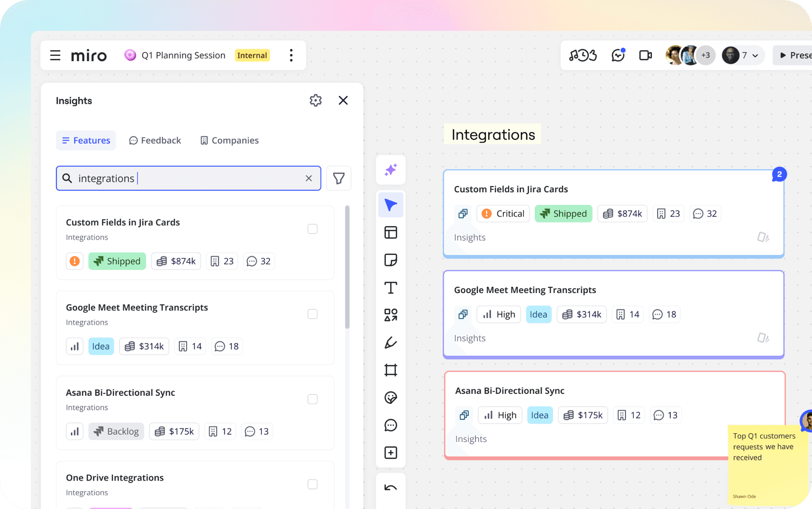Click the High priority tag on Google Meet canvas card

pos(499,314)
